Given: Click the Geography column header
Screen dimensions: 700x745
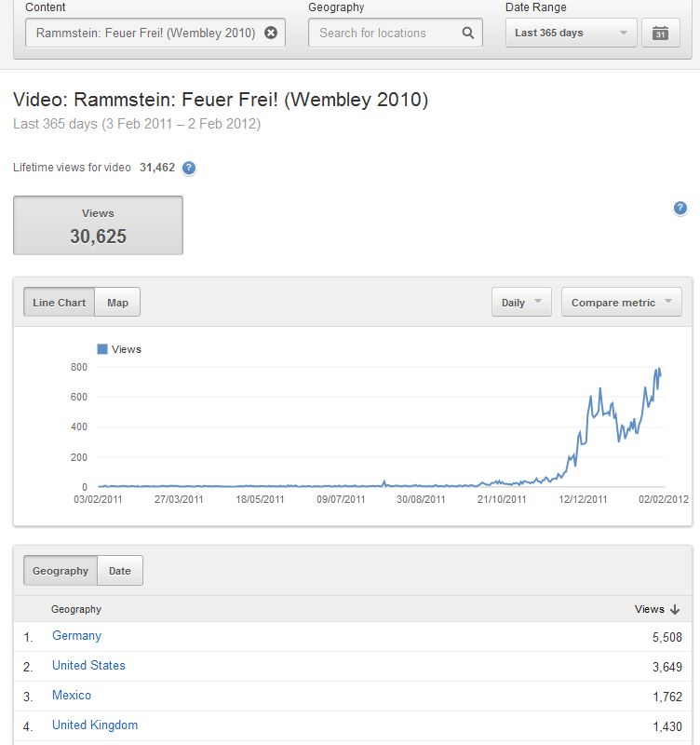Looking at the screenshot, I should coord(76,609).
